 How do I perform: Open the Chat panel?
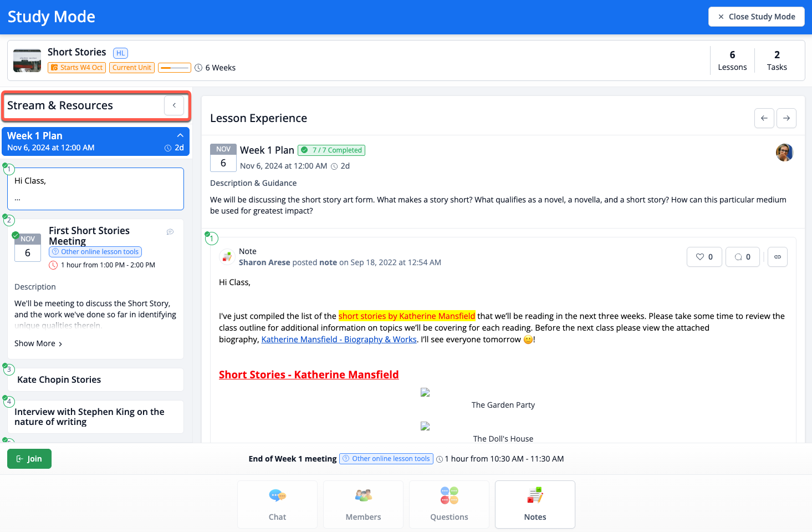[x=277, y=504]
